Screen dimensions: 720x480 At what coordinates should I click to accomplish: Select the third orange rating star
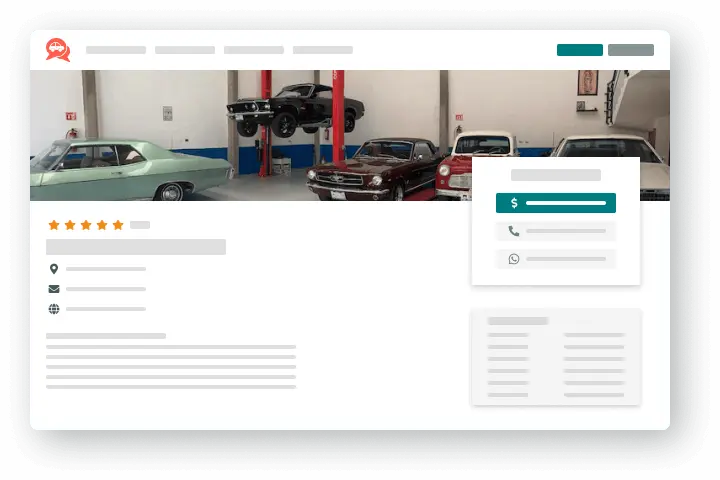pyautogui.click(x=86, y=225)
